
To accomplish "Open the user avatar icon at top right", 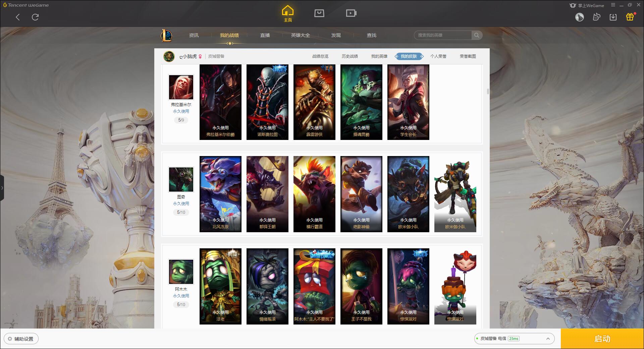I will point(580,17).
